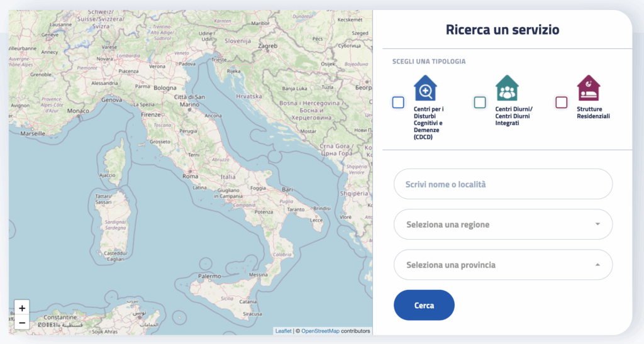Click Palermo on the map
This screenshot has width=644, height=344.
pyautogui.click(x=209, y=276)
